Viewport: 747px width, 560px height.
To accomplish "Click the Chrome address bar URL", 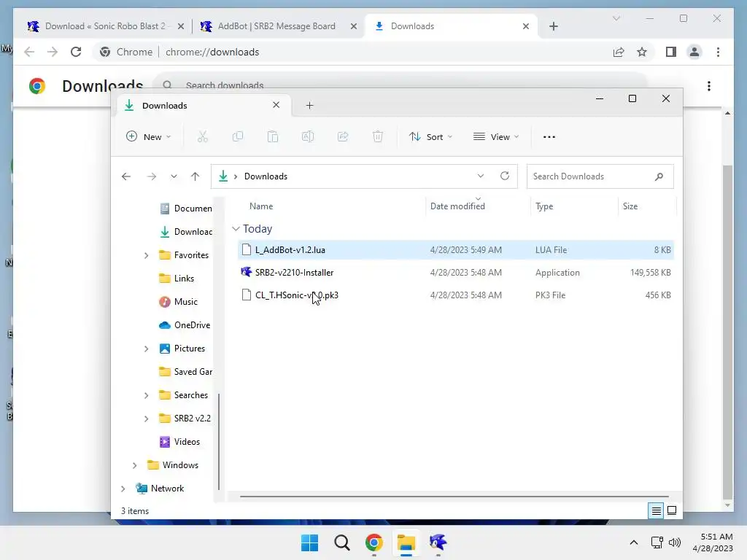I will (212, 52).
